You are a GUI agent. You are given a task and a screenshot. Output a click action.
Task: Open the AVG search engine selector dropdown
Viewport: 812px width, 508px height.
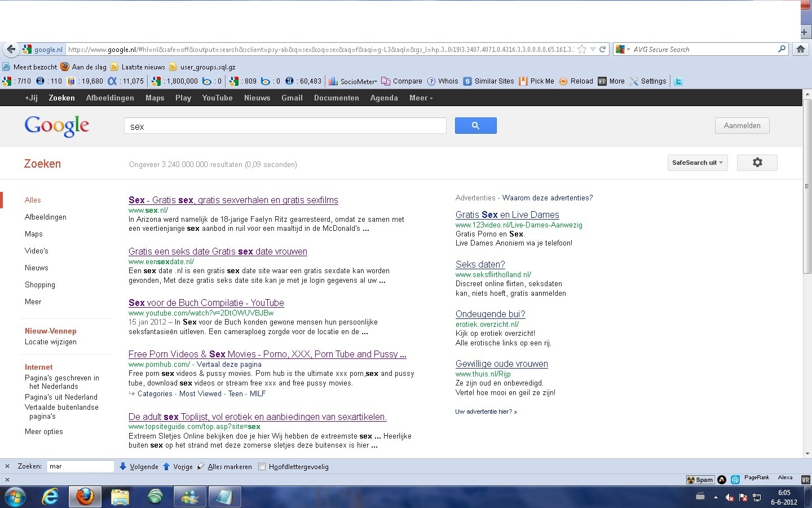(x=623, y=49)
